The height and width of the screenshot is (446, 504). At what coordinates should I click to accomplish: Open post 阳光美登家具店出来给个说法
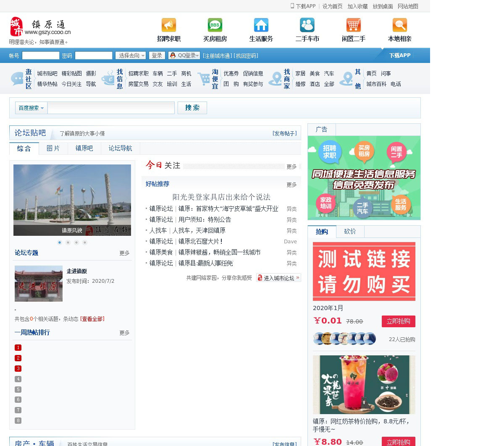tap(221, 197)
